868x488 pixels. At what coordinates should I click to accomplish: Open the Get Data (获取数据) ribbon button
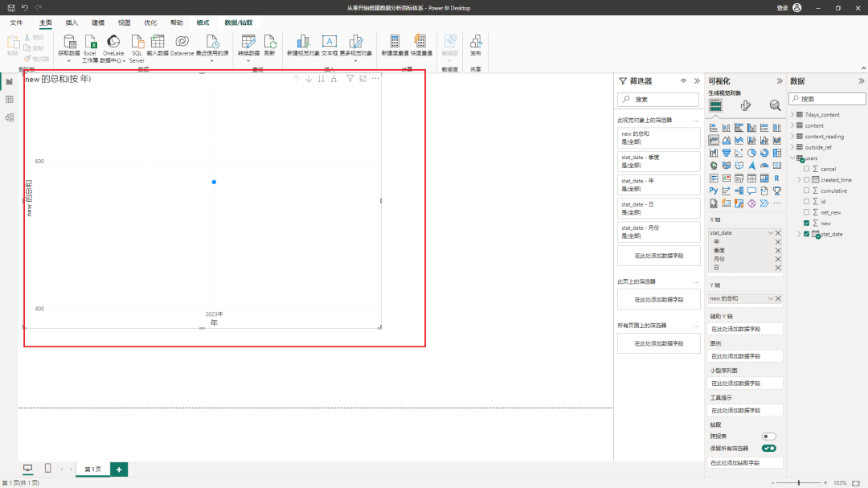[68, 46]
